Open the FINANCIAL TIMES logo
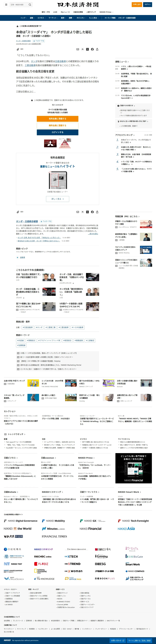This screenshot has width=156, height=644. 54,536
